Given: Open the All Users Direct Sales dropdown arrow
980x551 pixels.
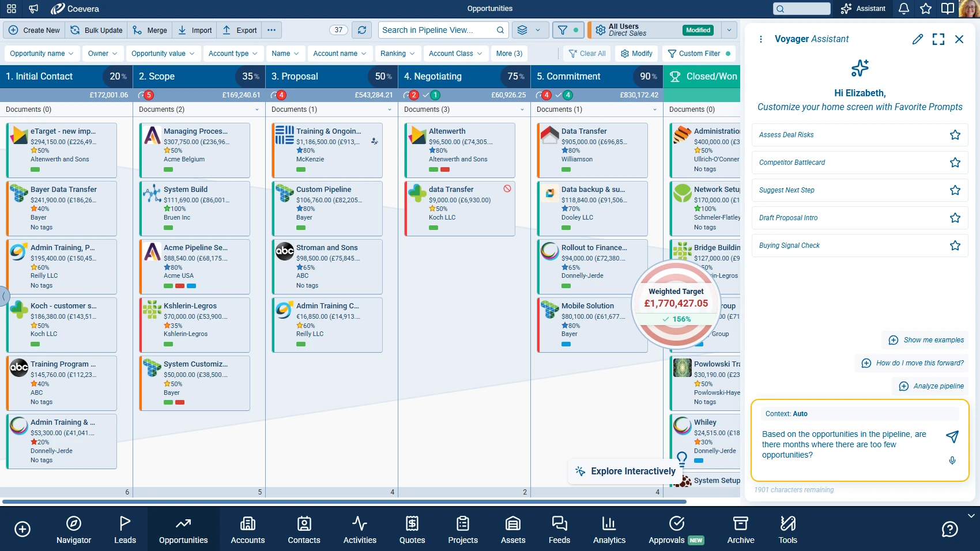Looking at the screenshot, I should 729,30.
